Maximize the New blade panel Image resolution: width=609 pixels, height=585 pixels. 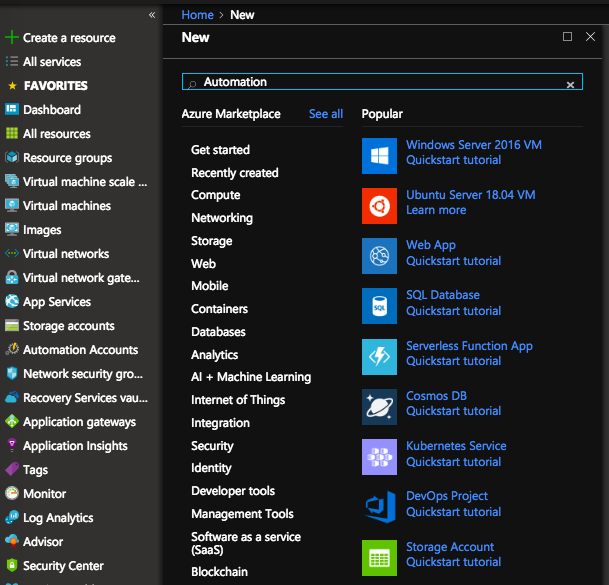click(x=567, y=37)
